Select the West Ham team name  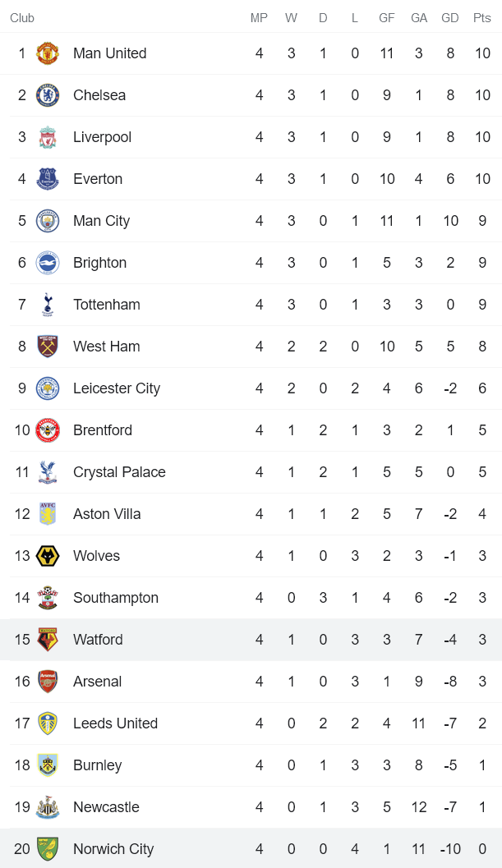tap(106, 347)
